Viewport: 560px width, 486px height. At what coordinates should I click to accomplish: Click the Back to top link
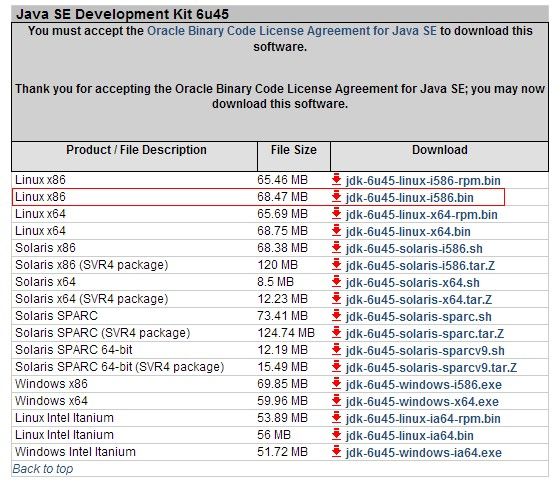click(42, 469)
